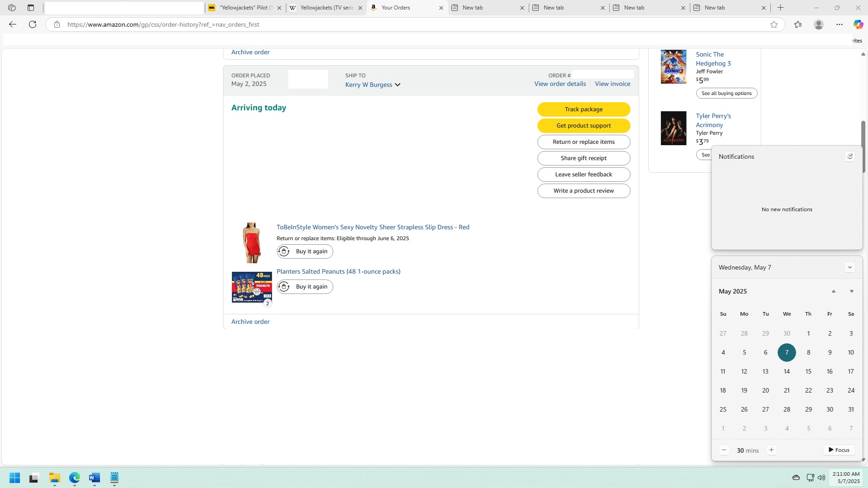Click Sonic 3 movie poster thumbnail

tap(674, 66)
